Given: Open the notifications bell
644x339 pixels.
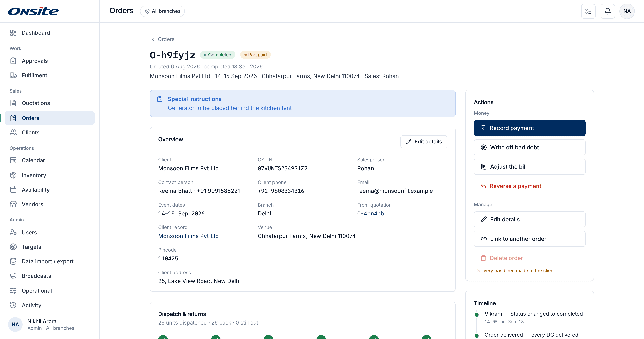Looking at the screenshot, I should pos(608,11).
